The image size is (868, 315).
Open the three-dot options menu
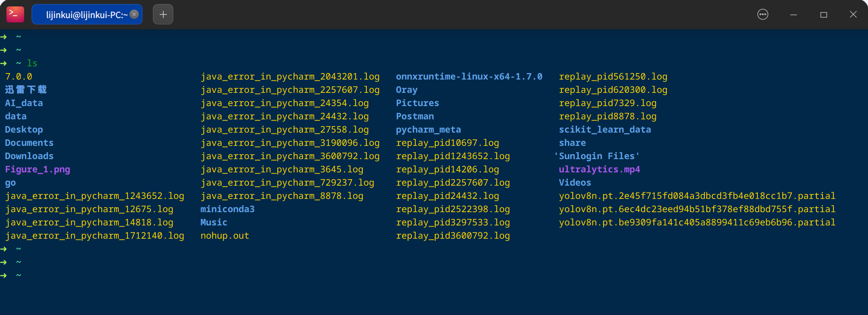pos(763,14)
